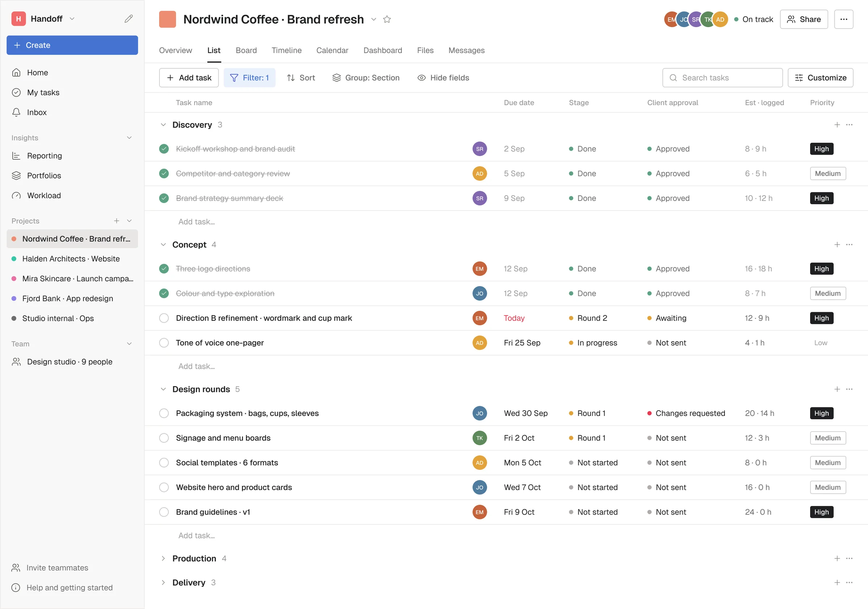Switch to the Overview tab
Image resolution: width=868 pixels, height=609 pixels.
(175, 50)
